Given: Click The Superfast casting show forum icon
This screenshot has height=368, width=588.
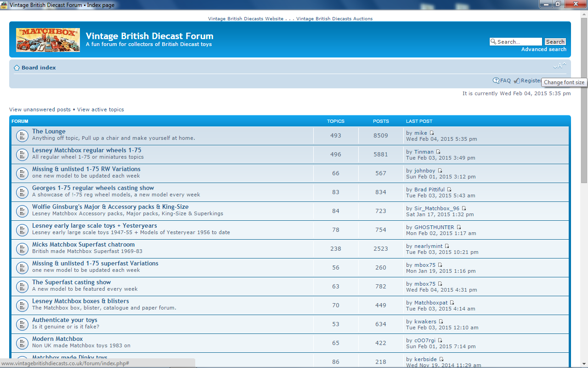Looking at the screenshot, I should coord(22,287).
